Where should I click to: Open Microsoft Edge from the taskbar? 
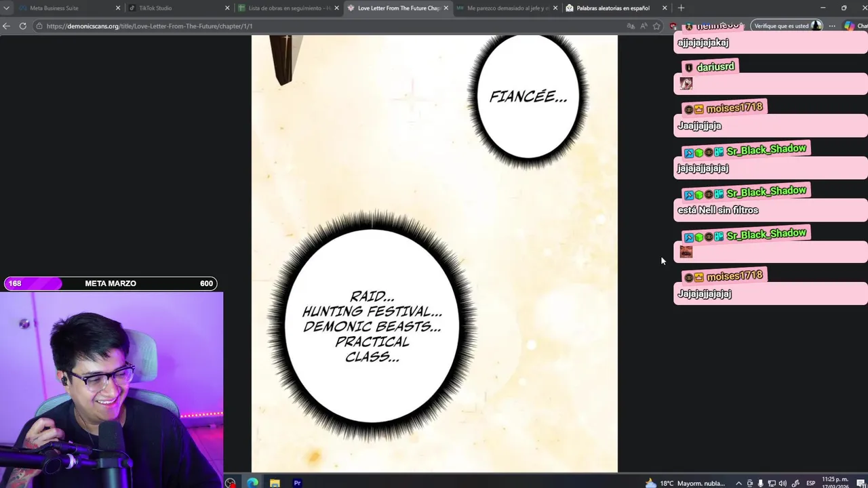tap(252, 483)
